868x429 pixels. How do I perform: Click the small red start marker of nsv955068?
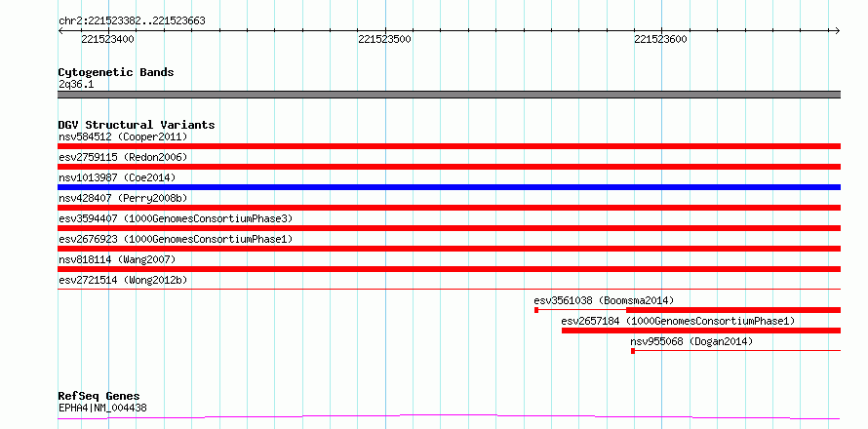633,351
